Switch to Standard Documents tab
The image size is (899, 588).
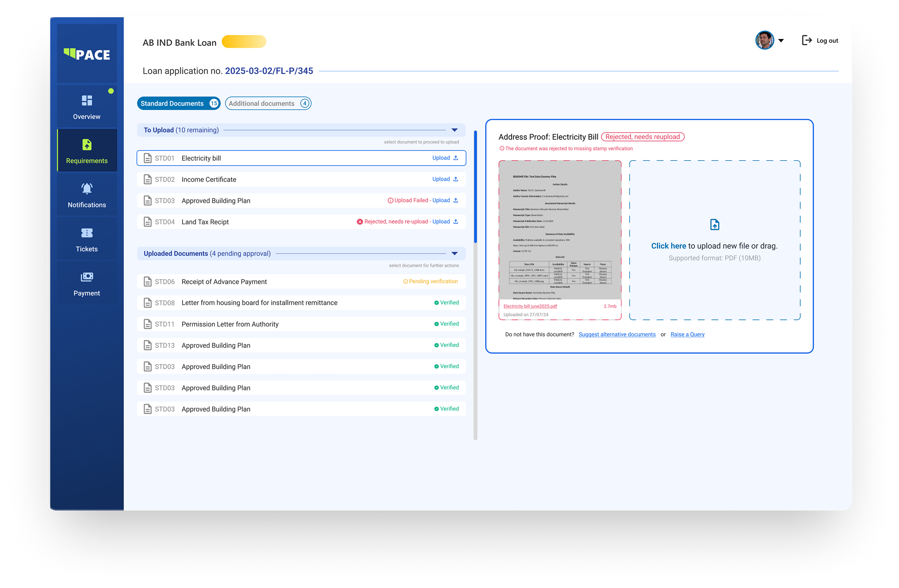(x=179, y=103)
